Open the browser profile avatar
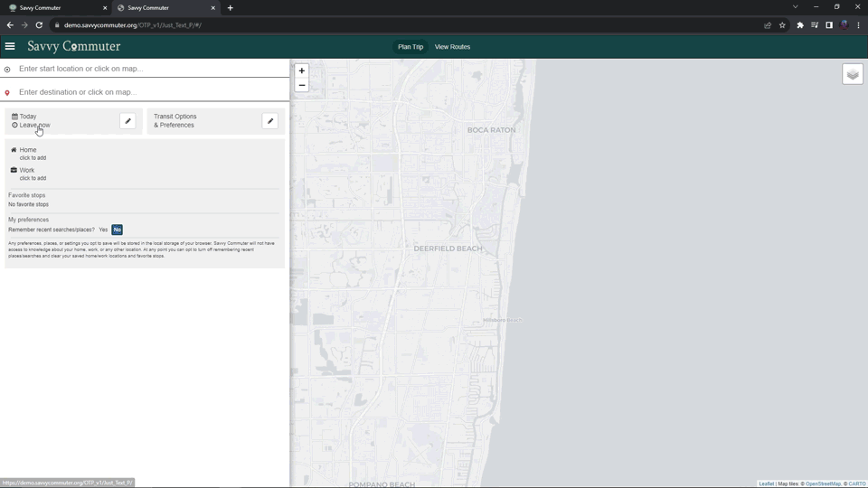This screenshot has height=488, width=868. [x=844, y=25]
